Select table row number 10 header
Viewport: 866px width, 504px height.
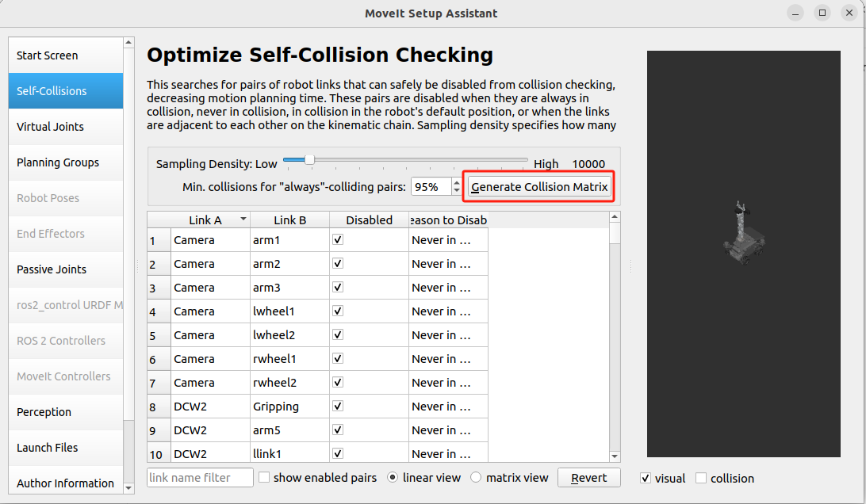(159, 454)
